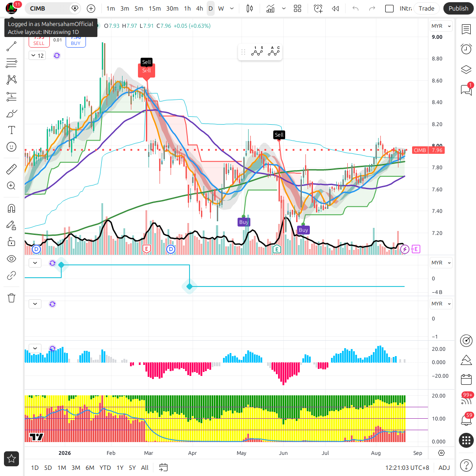Select the Text annotation tool

coord(11,130)
